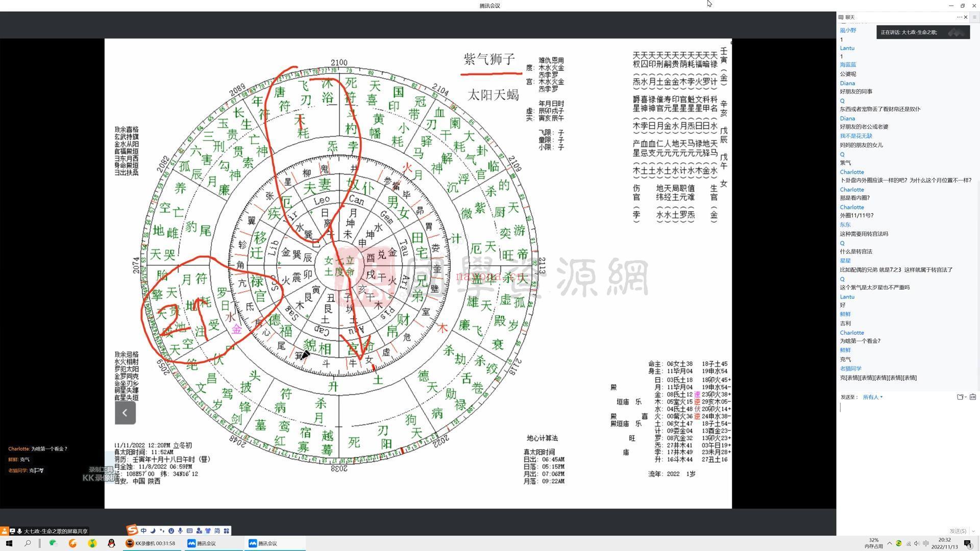Open the 所有人 recipient dropdown

click(872, 397)
